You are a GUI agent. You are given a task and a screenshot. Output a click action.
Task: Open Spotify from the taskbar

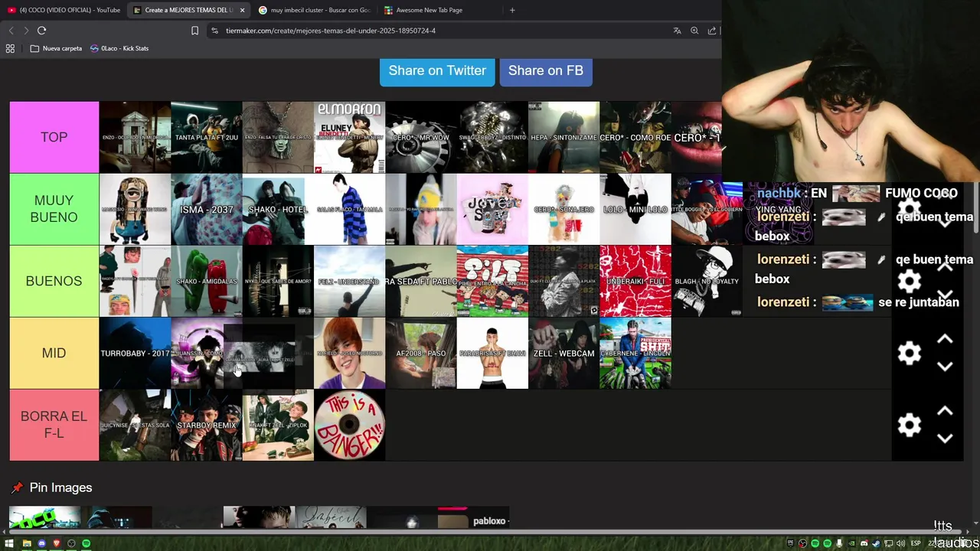pyautogui.click(x=86, y=543)
